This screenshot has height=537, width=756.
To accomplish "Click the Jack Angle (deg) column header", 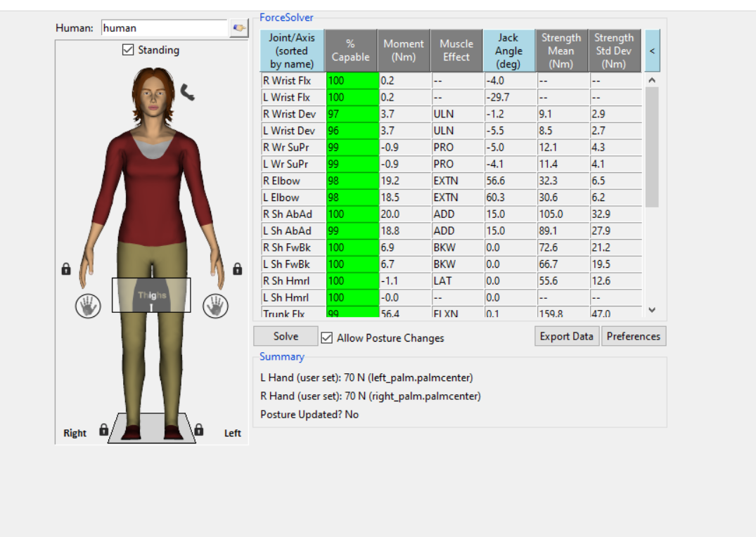I will (508, 51).
